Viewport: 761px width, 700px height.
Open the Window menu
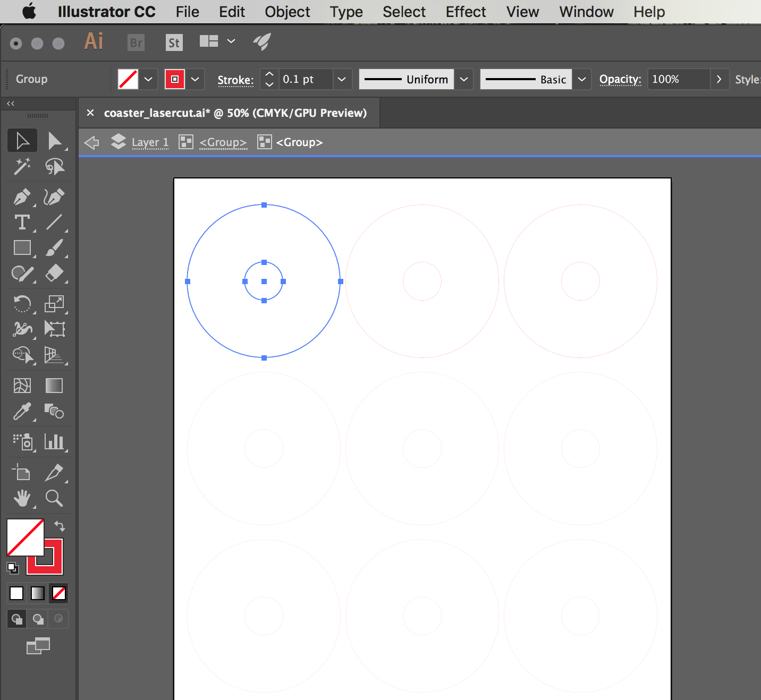(x=587, y=12)
